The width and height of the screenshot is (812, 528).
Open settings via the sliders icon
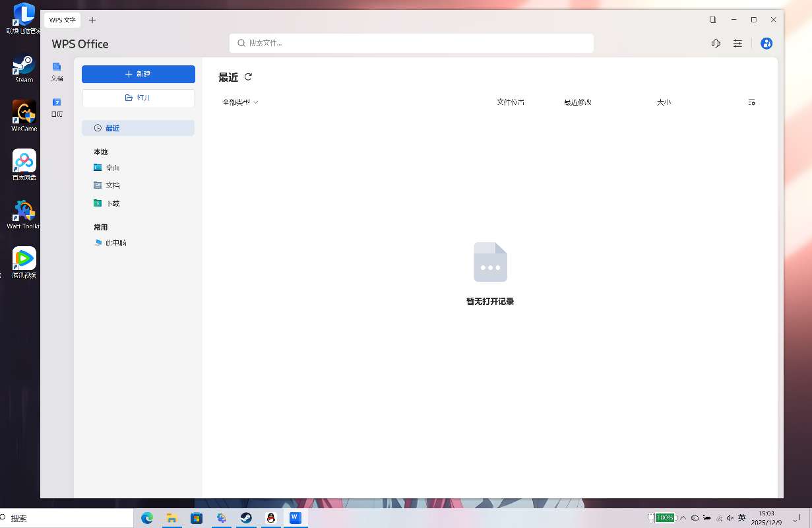(737, 44)
